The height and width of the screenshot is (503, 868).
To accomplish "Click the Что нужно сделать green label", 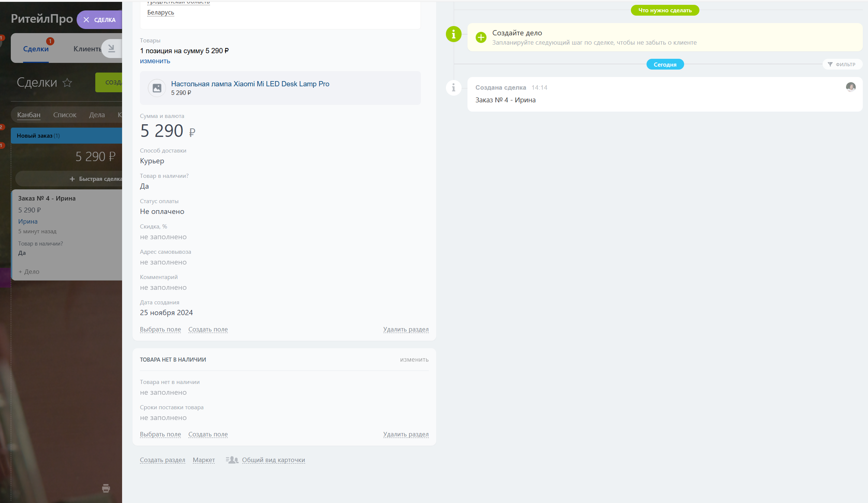I will pos(665,10).
